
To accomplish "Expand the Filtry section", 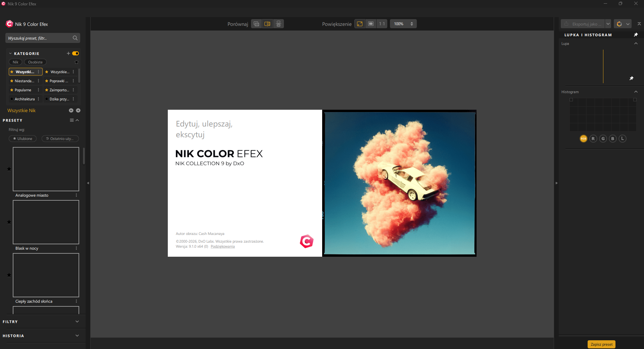I will pos(77,321).
